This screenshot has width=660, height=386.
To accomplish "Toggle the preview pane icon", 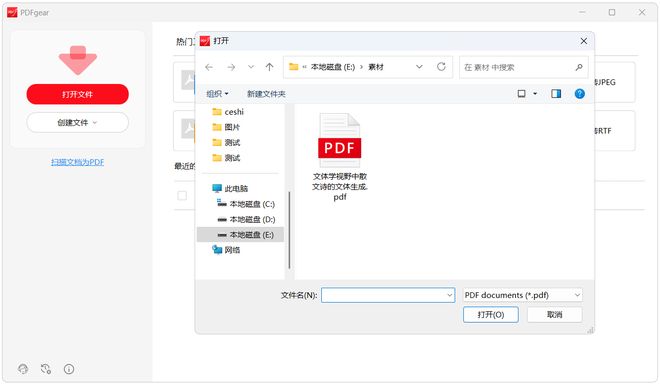I will coord(556,93).
